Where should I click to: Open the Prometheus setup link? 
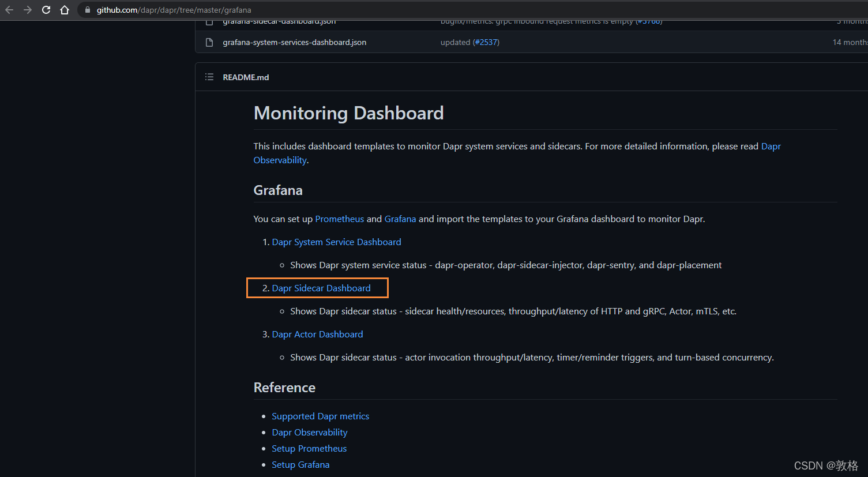309,448
